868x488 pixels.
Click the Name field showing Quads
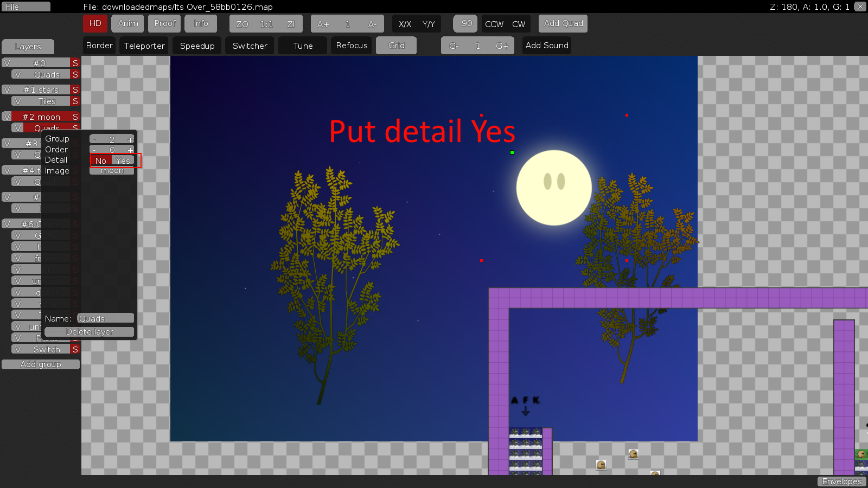[105, 318]
